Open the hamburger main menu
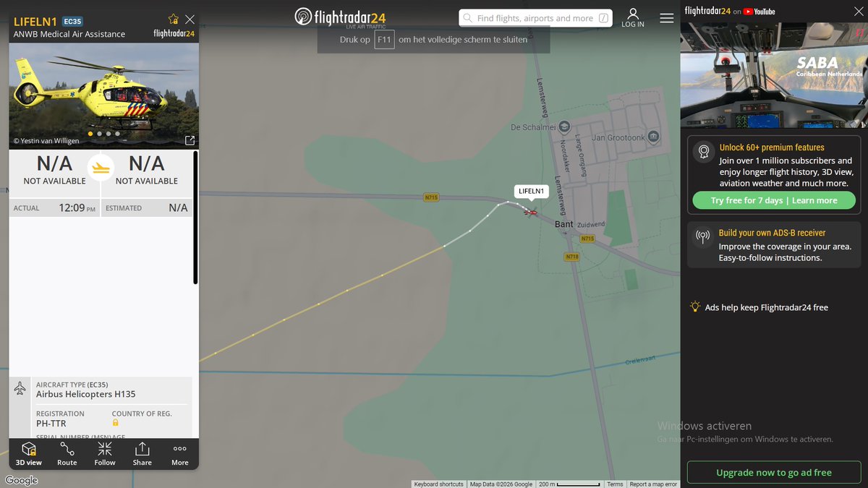The height and width of the screenshot is (488, 868). coord(667,18)
